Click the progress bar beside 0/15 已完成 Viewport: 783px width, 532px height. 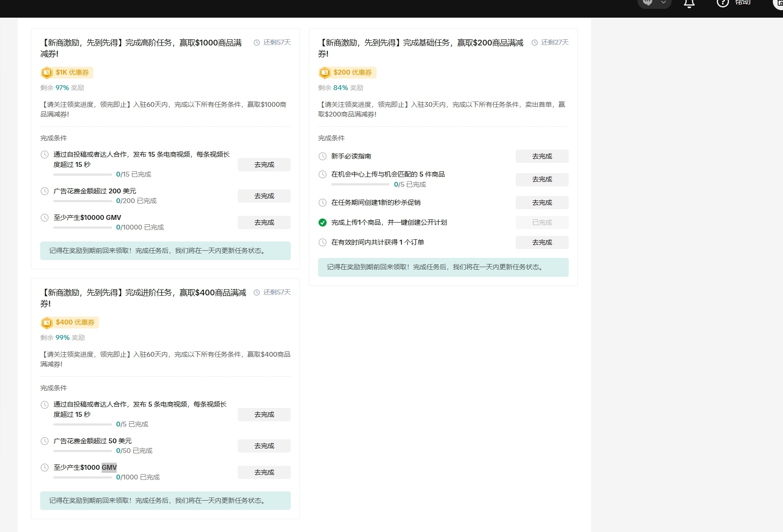tap(83, 174)
